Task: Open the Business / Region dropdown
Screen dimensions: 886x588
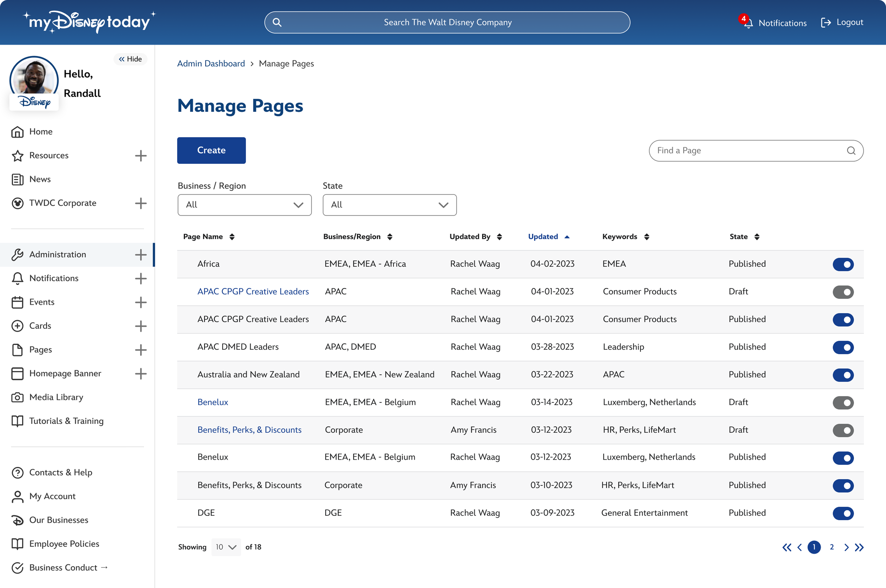Action: pos(244,205)
